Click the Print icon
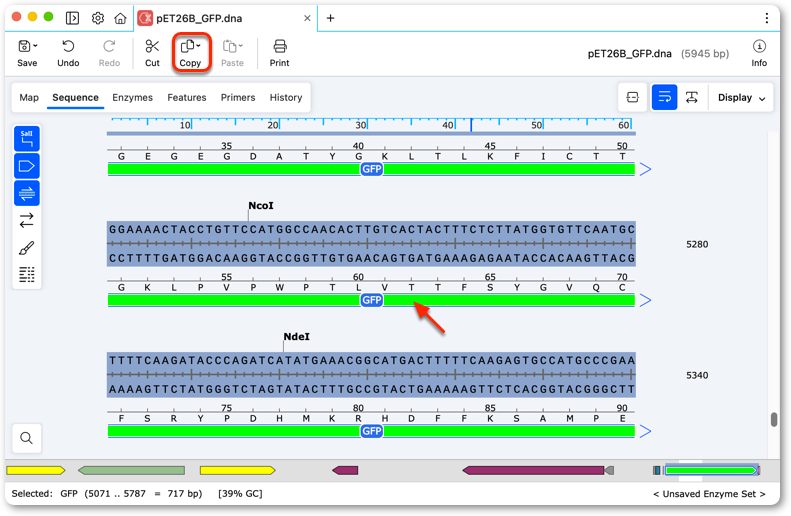 [279, 46]
